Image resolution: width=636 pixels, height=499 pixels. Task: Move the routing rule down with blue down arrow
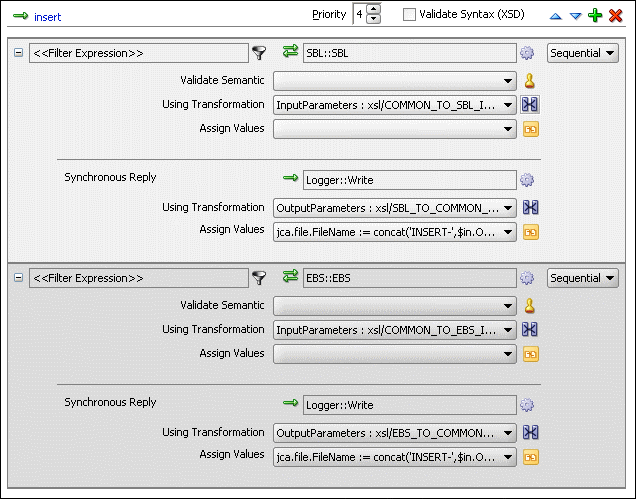pyautogui.click(x=576, y=16)
